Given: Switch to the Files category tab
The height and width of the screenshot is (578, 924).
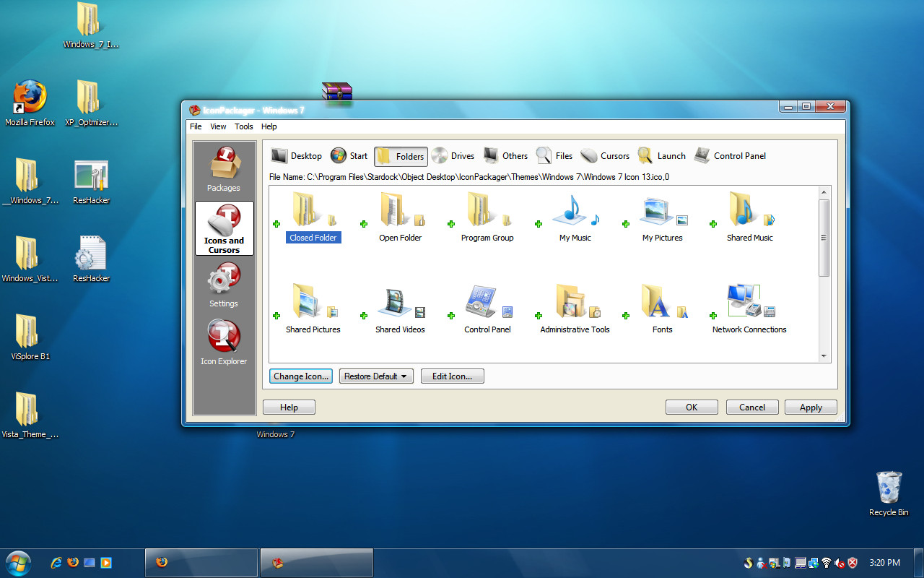Looking at the screenshot, I should [554, 156].
